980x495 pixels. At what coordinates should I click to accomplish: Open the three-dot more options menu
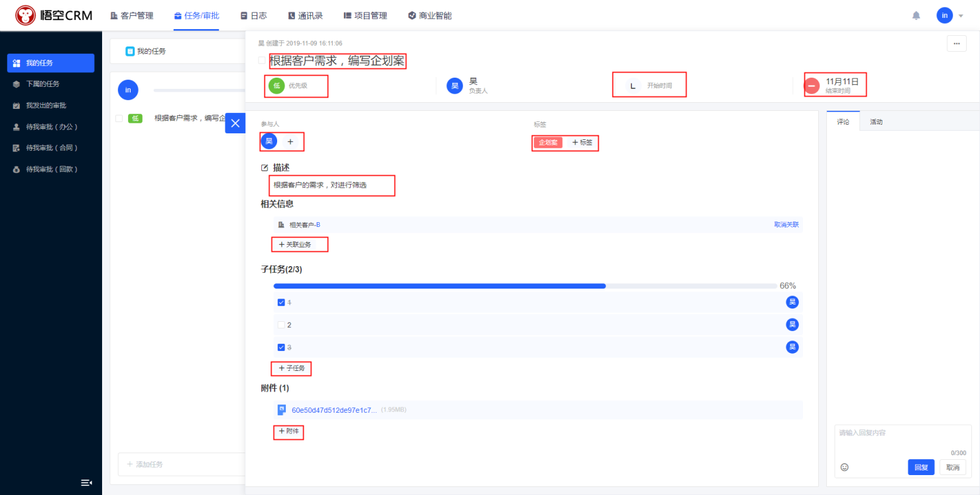coord(956,43)
